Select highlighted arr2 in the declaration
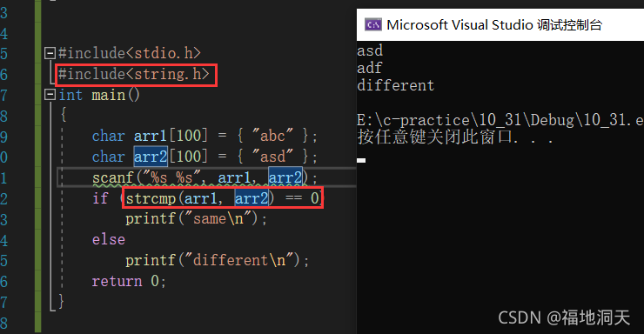 [151, 157]
